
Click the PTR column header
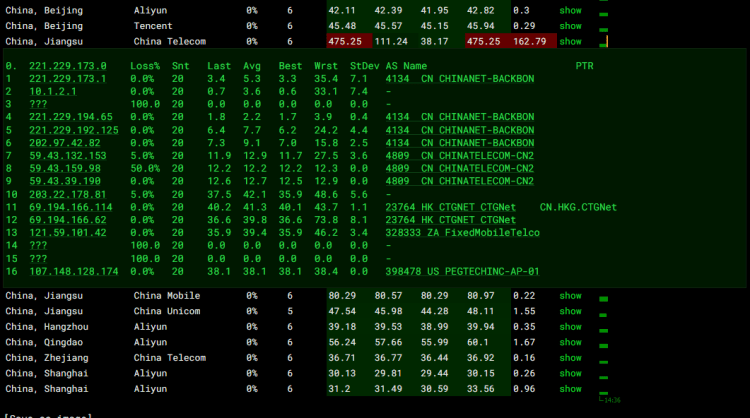click(585, 66)
